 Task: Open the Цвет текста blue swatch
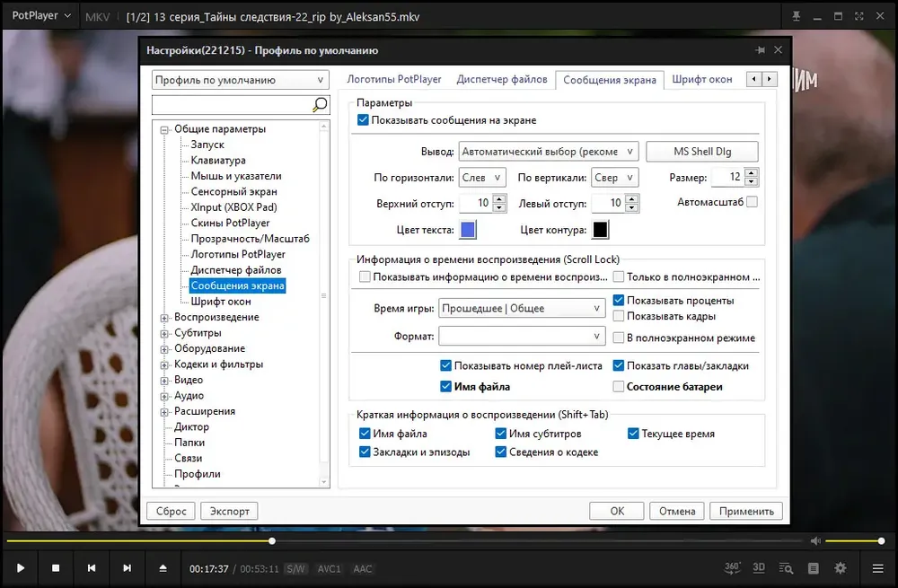pyautogui.click(x=468, y=230)
